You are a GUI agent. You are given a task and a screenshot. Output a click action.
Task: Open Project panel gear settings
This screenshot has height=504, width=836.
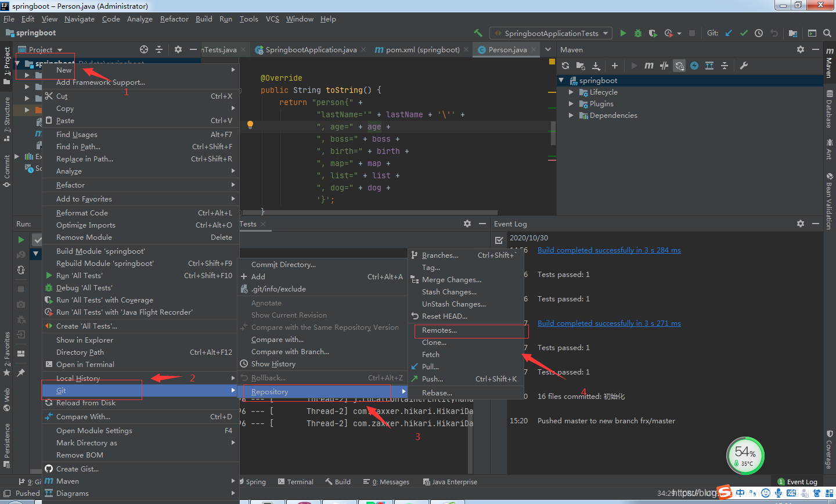[x=178, y=49]
